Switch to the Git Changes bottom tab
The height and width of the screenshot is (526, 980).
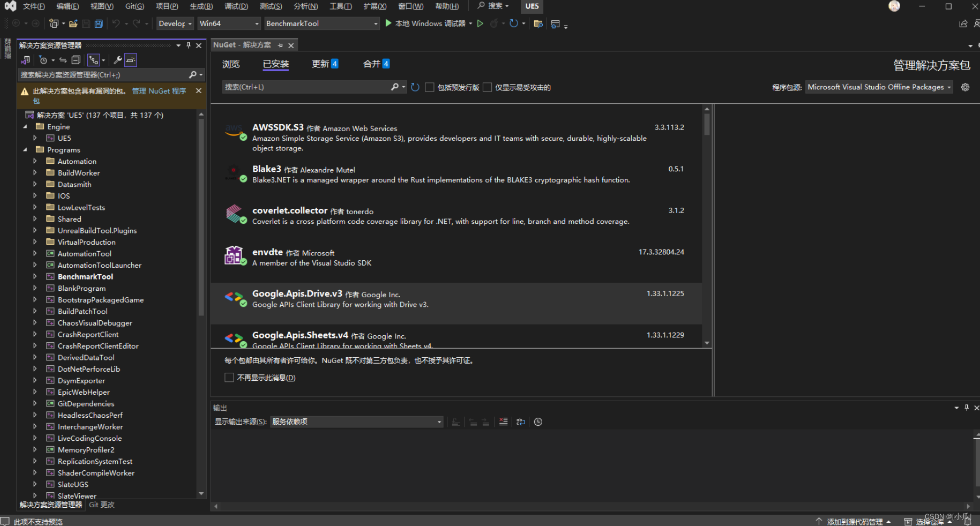(x=102, y=505)
